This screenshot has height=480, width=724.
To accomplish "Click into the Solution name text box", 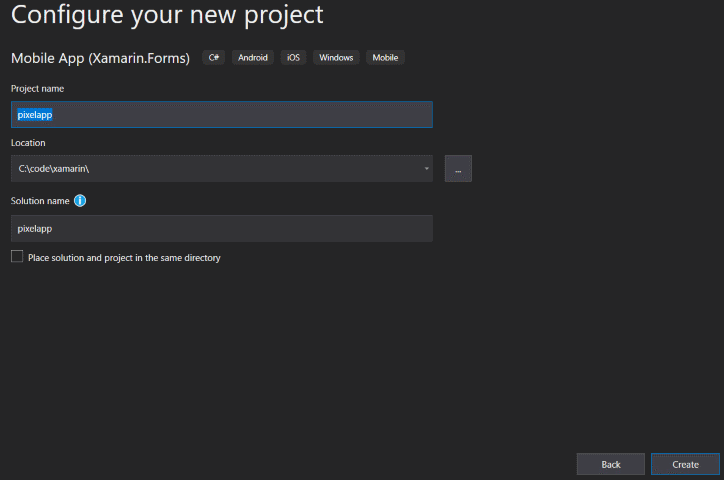I will [222, 228].
